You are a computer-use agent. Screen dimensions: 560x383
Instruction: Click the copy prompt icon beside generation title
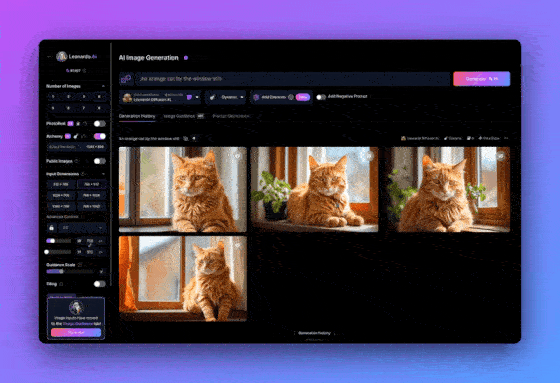click(x=186, y=139)
